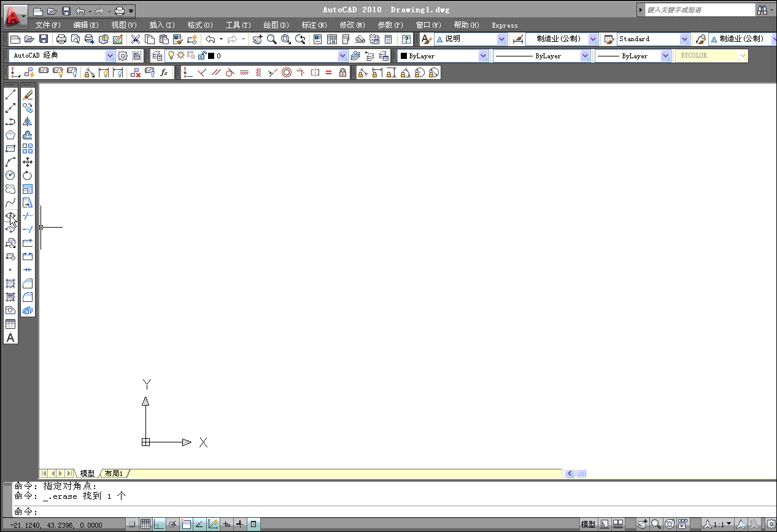Click the command line input area
Image resolution: width=777 pixels, height=532 pixels.
click(393, 512)
